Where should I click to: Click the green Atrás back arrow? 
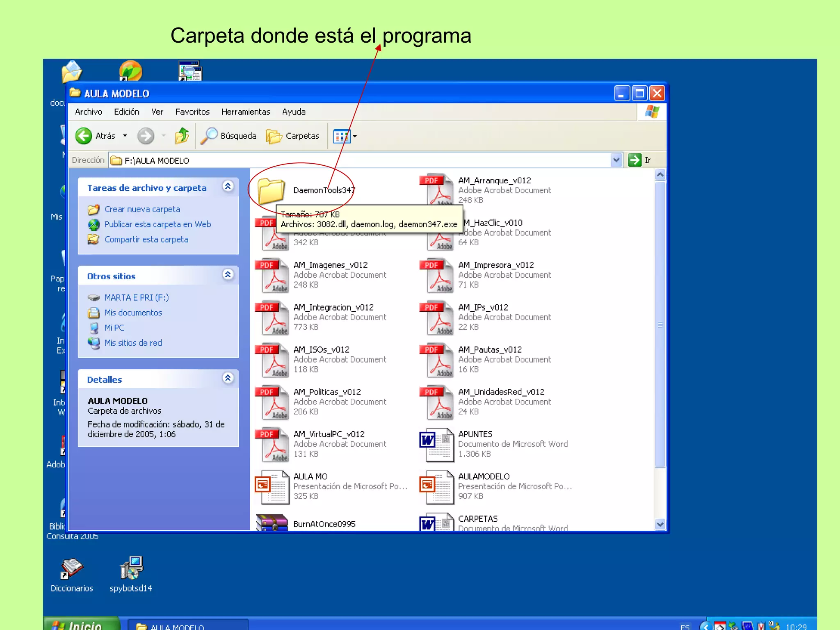(84, 136)
